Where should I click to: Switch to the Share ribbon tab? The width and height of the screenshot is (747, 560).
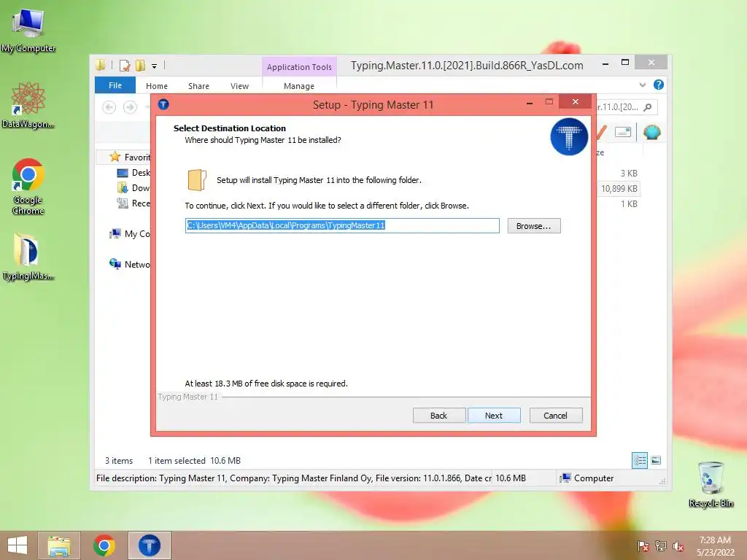[x=198, y=86]
